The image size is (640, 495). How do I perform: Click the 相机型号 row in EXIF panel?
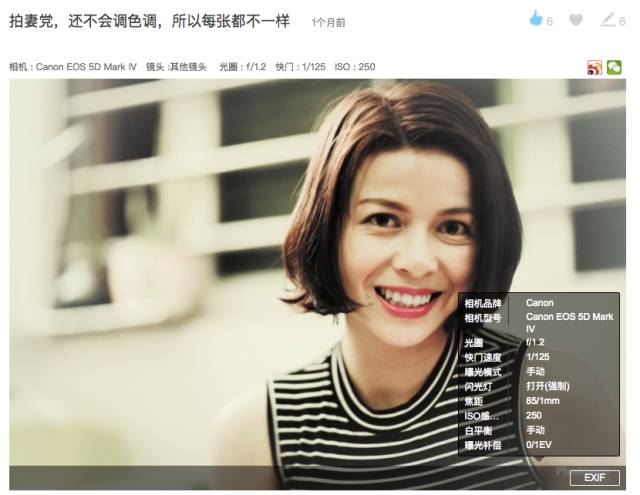(x=539, y=322)
